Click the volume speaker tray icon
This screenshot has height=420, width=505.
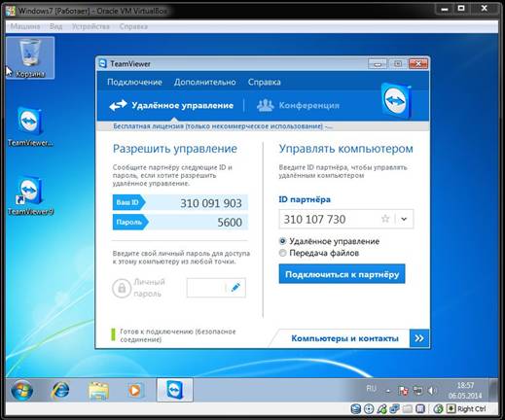pos(432,391)
